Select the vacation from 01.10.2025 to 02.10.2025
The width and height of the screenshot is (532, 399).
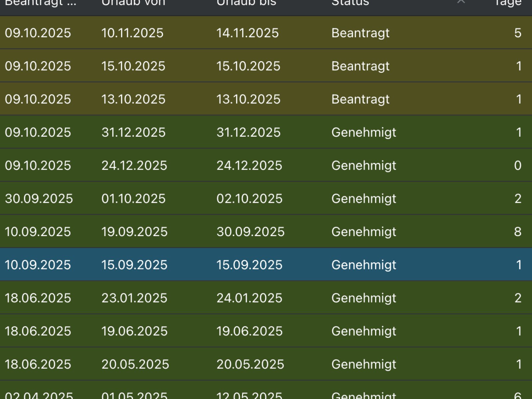pyautogui.click(x=266, y=199)
